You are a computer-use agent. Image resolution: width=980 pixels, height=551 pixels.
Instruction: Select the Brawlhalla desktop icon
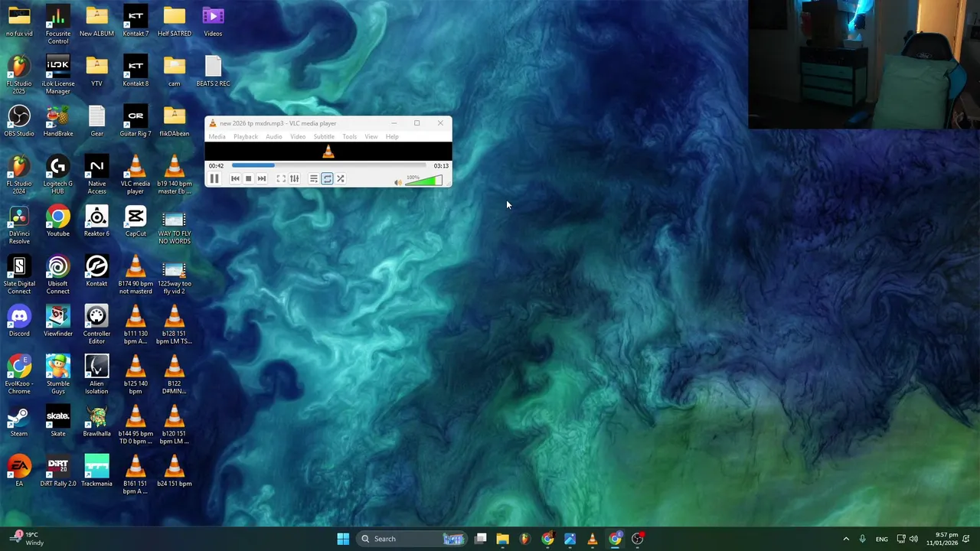96,422
